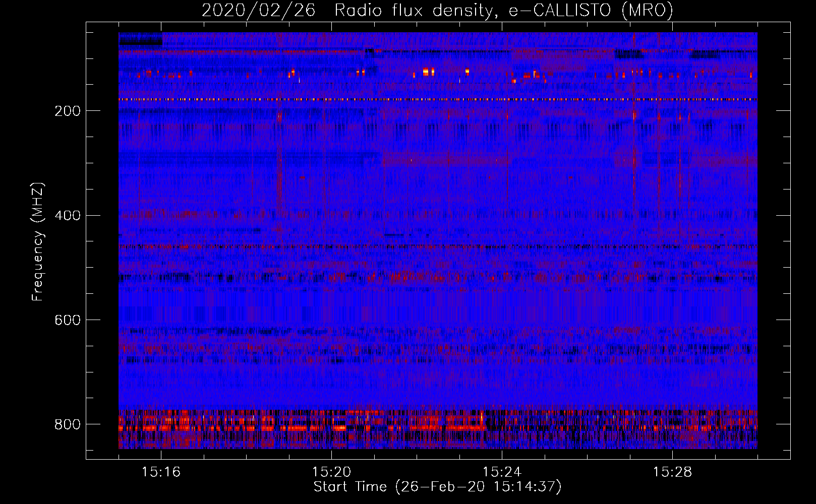Click the 15:28 time tick label
The height and width of the screenshot is (504, 816).
pyautogui.click(x=672, y=472)
